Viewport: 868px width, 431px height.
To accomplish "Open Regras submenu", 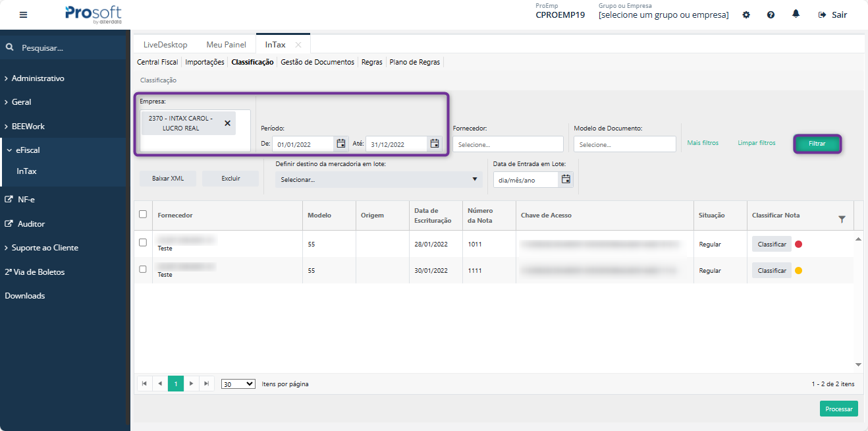I will (x=372, y=62).
